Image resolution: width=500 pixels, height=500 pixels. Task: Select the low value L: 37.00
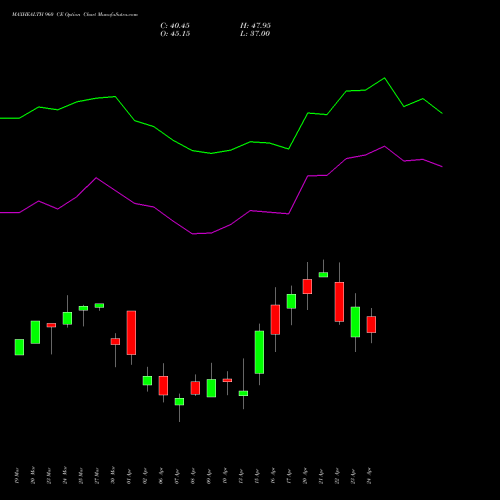click(x=255, y=34)
